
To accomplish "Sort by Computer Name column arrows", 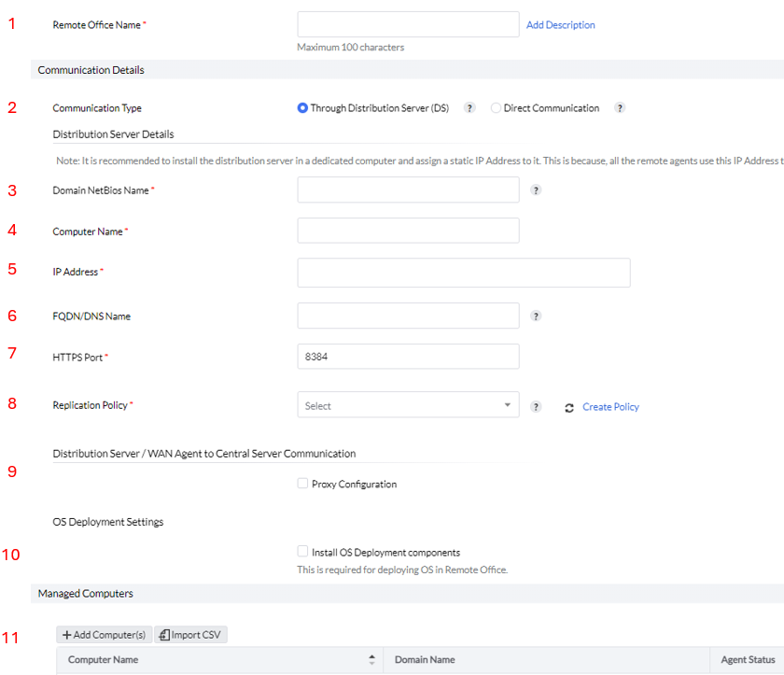I will (x=371, y=660).
